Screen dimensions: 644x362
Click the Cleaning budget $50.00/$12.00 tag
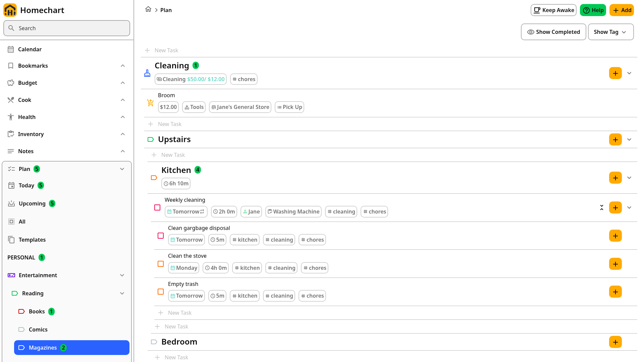point(191,79)
